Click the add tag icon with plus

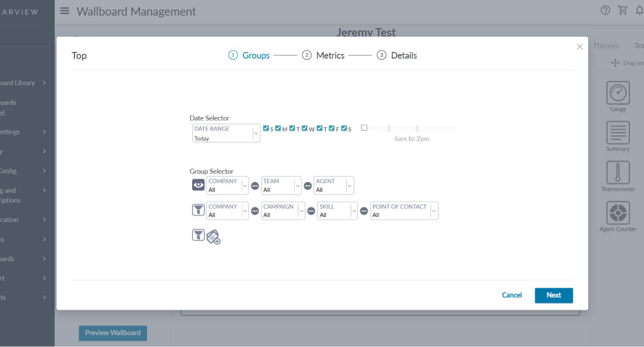(x=213, y=236)
